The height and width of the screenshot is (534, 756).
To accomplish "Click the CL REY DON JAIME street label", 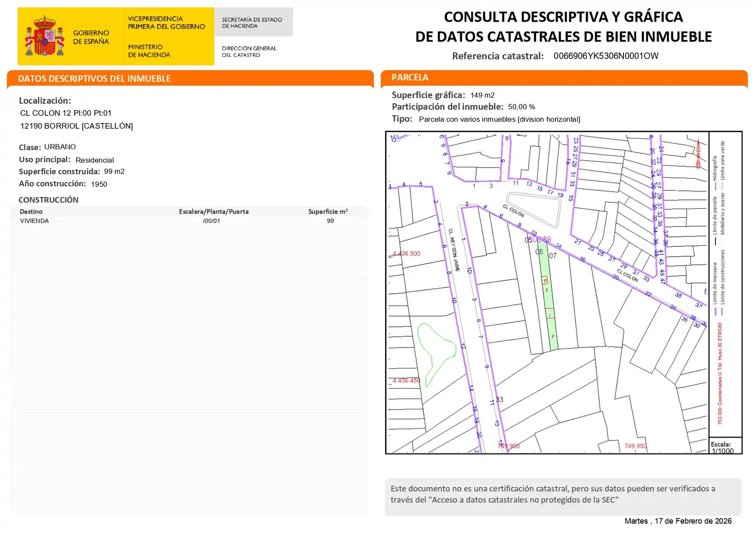I will 454,250.
